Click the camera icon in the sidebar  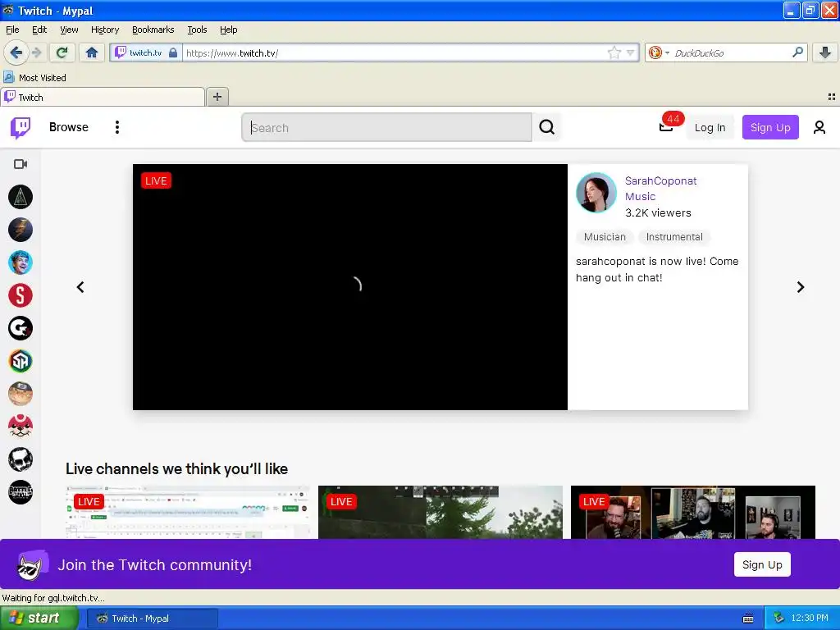[21, 164]
